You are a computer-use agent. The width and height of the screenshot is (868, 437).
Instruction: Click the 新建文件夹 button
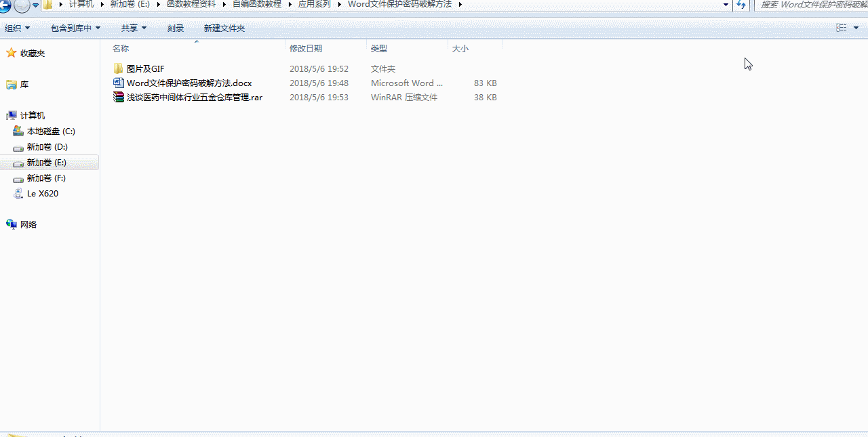click(224, 28)
